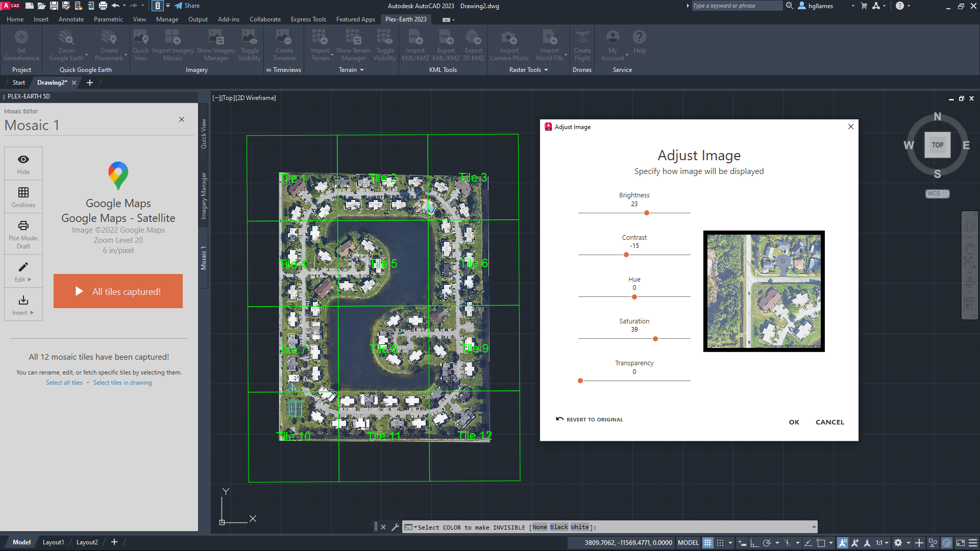This screenshot has width=980, height=551.
Task: Toggle polar tracking in status bar
Action: click(767, 543)
